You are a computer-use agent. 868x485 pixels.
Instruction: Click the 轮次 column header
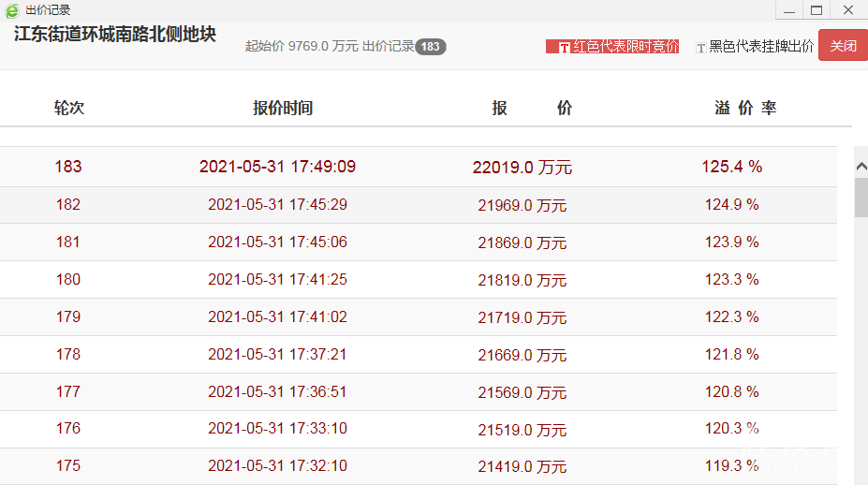(x=69, y=108)
